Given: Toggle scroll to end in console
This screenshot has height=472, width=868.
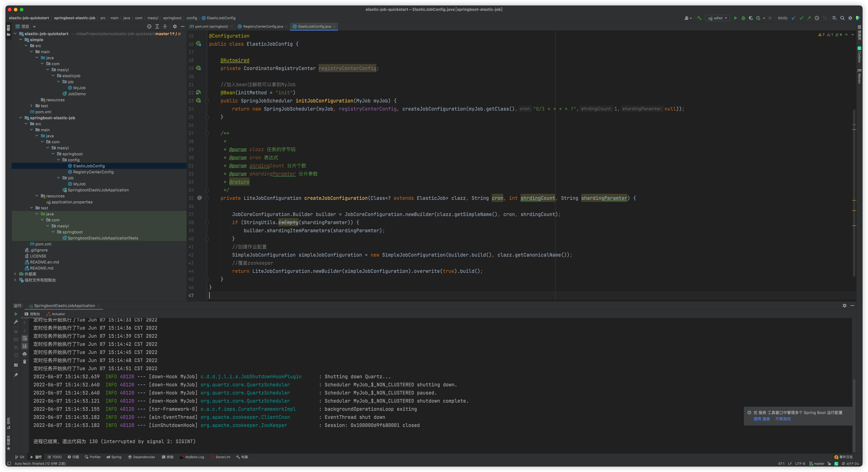Looking at the screenshot, I should tap(25, 346).
